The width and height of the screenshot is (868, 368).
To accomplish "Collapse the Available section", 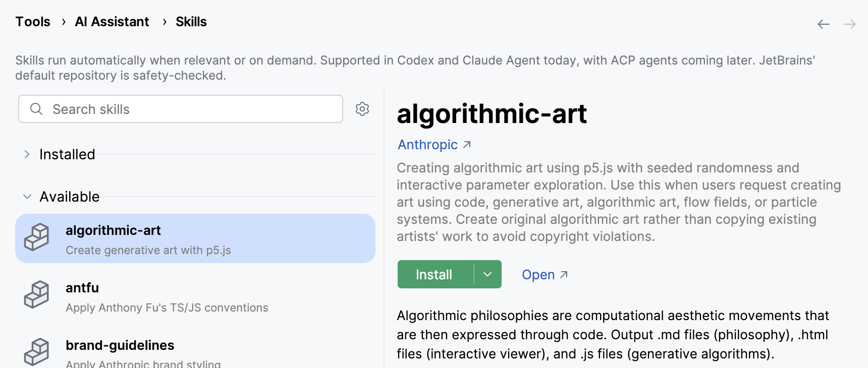I will pyautogui.click(x=27, y=197).
